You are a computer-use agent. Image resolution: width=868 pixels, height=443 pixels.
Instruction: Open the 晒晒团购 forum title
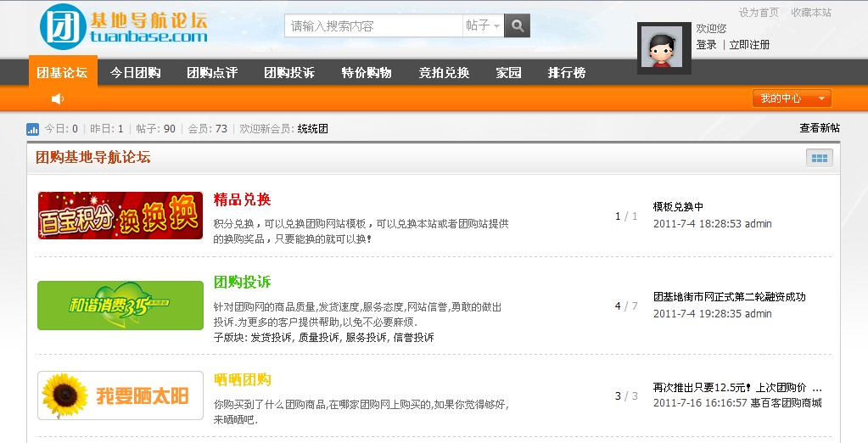[242, 380]
